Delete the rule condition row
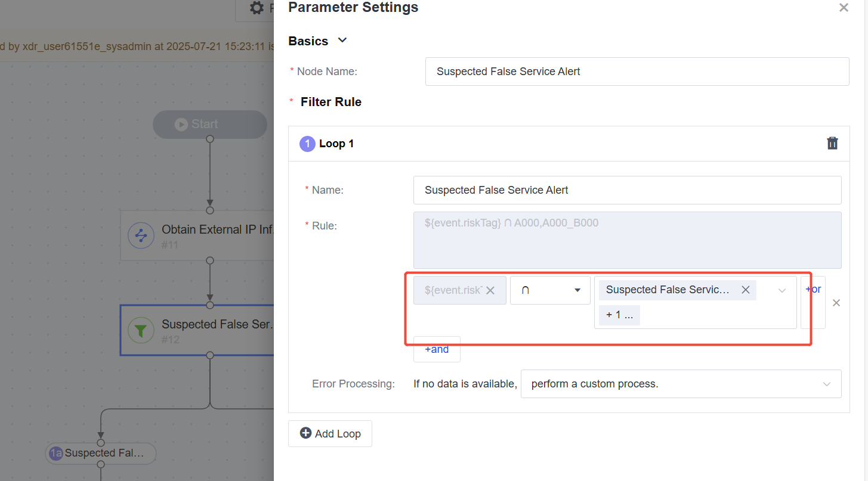868x481 pixels. 836,303
